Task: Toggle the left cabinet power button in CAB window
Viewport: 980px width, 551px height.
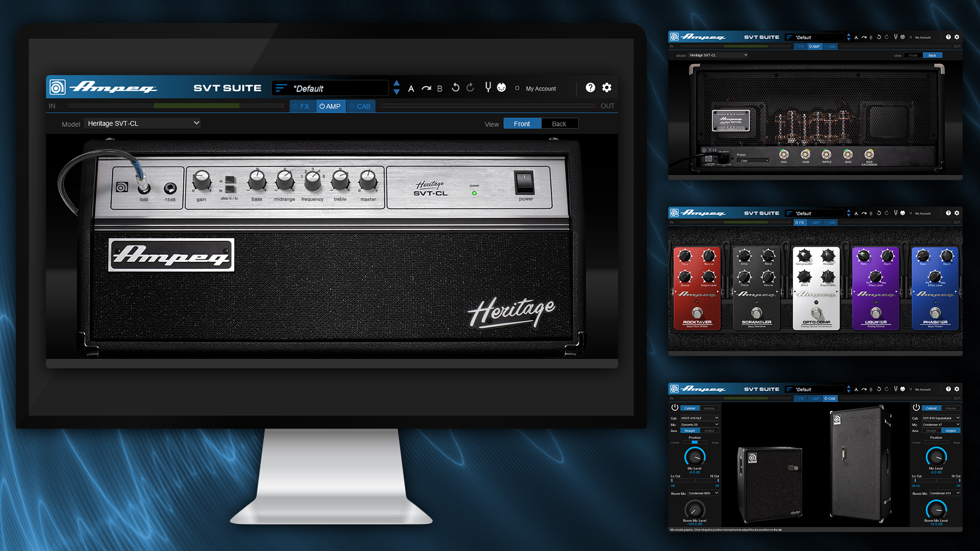Action: click(x=675, y=408)
